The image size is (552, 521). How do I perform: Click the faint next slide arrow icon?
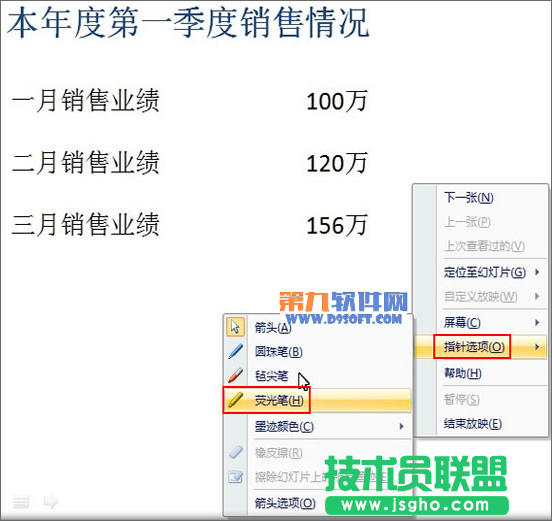(51, 501)
